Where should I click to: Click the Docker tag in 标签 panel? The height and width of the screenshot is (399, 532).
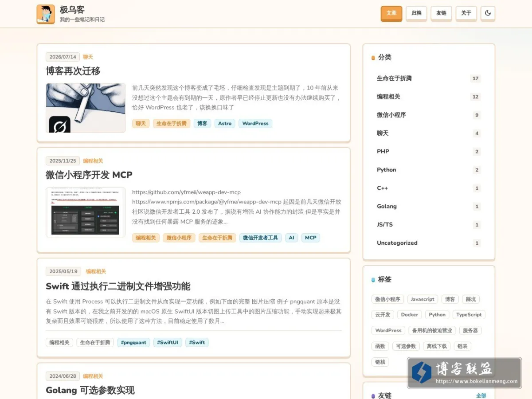(410, 315)
